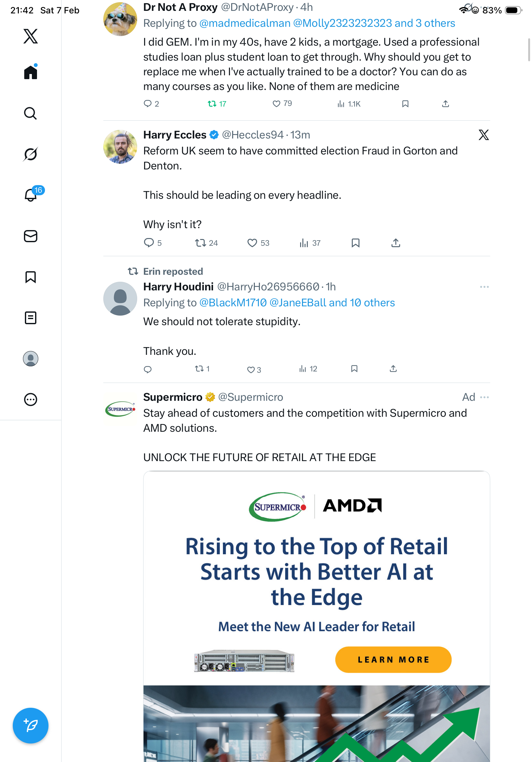
Task: Open notifications bell with 16 badge
Action: (31, 194)
